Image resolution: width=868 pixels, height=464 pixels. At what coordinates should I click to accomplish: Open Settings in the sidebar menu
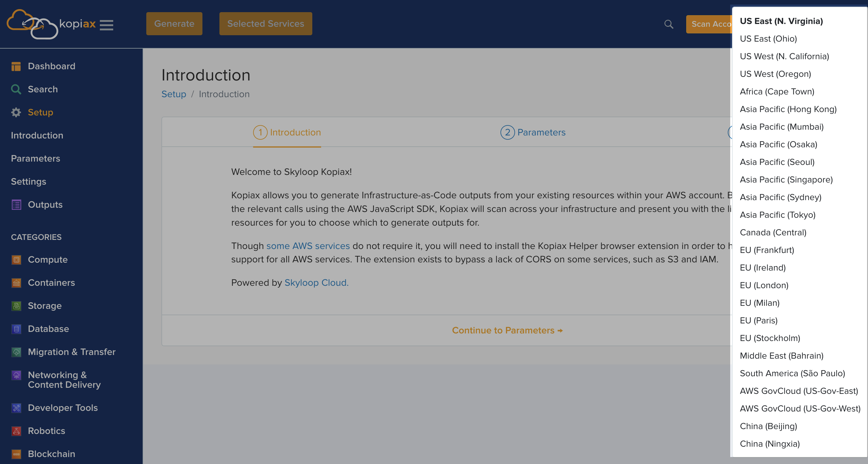click(x=28, y=182)
